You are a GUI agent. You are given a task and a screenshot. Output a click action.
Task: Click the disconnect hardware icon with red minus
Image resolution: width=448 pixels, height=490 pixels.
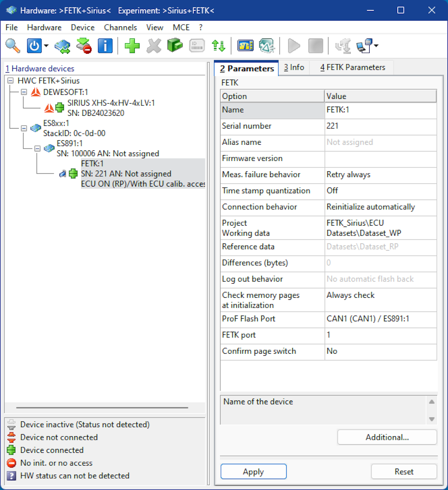pyautogui.click(x=84, y=45)
